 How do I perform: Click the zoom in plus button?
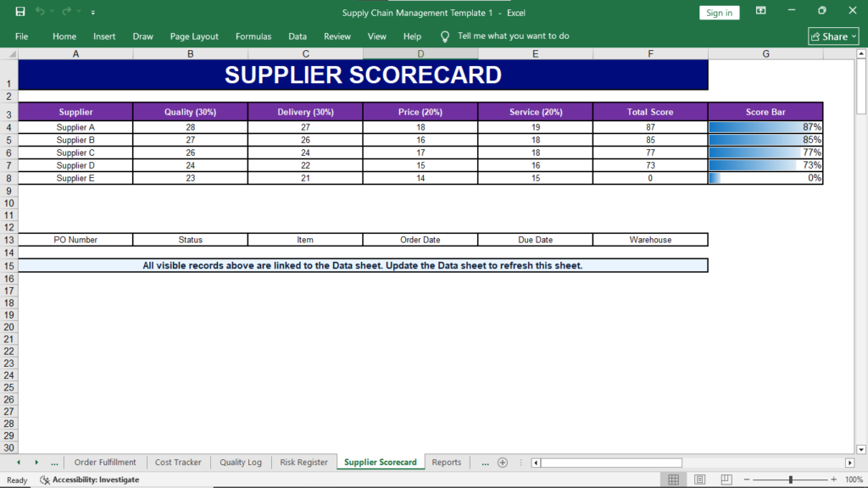(x=834, y=480)
